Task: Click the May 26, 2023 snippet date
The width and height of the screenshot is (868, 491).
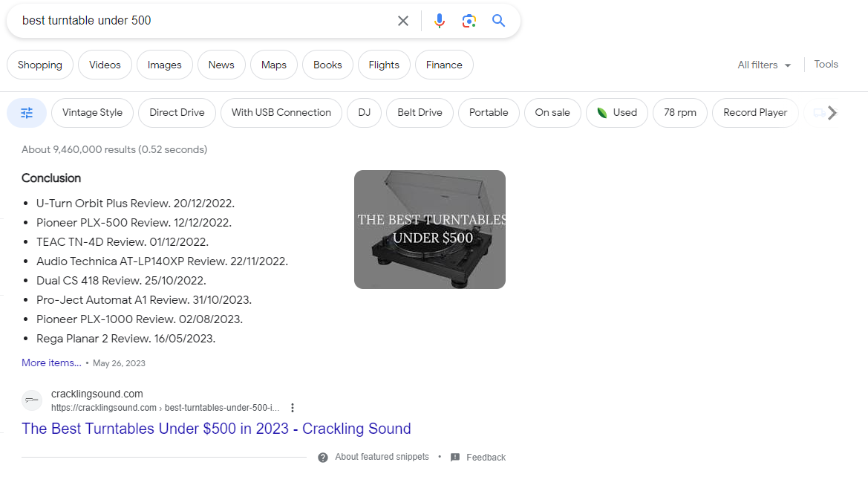Action: coord(119,363)
